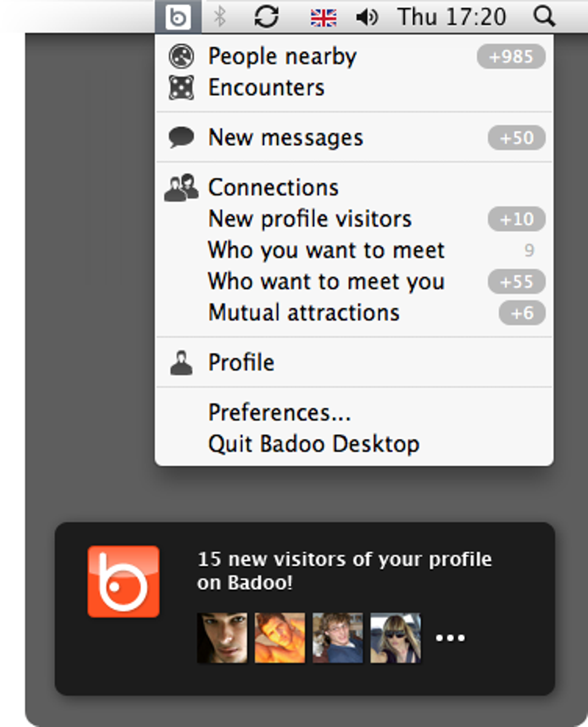Click the volume speaker icon

[367, 17]
